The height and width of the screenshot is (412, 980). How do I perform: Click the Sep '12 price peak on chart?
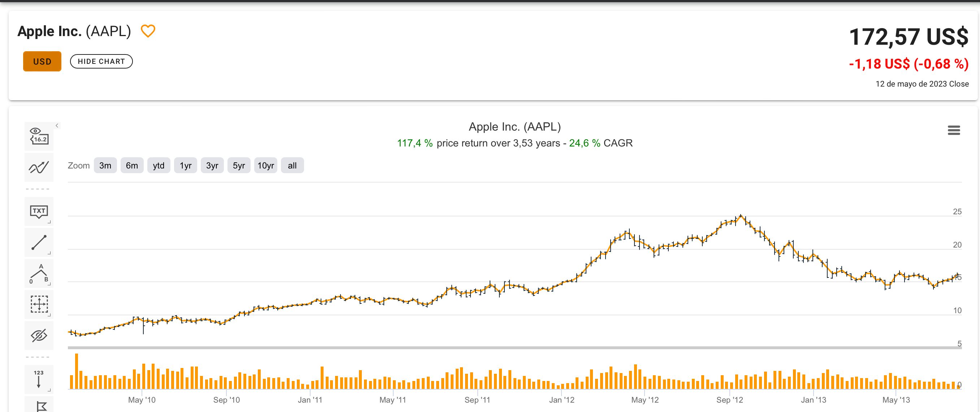pyautogui.click(x=741, y=216)
